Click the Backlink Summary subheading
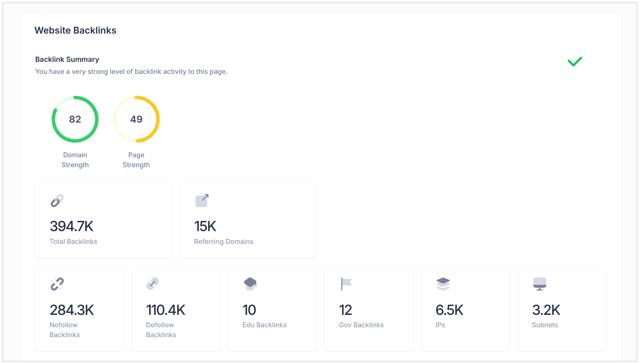The width and height of the screenshot is (640, 364). (x=67, y=59)
